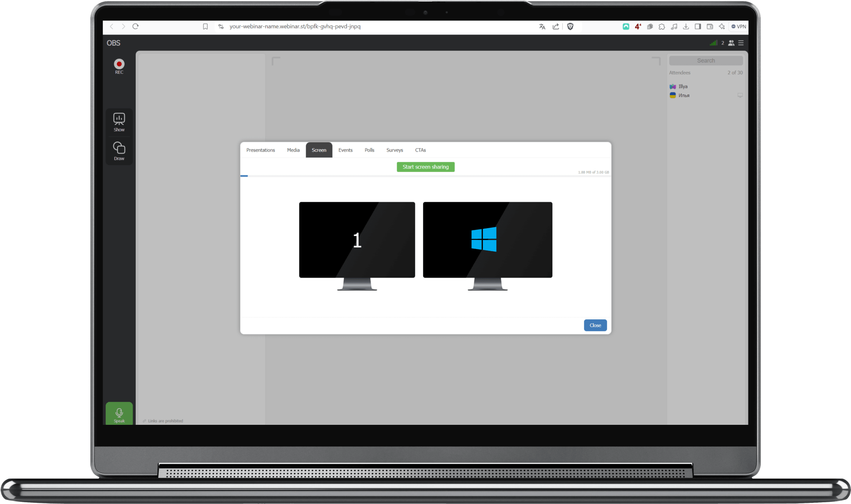Switch to the Presentations tab
The width and height of the screenshot is (851, 504).
click(260, 150)
